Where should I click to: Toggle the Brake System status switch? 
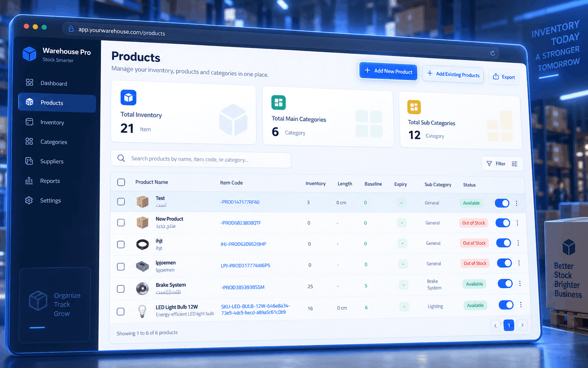tap(505, 284)
